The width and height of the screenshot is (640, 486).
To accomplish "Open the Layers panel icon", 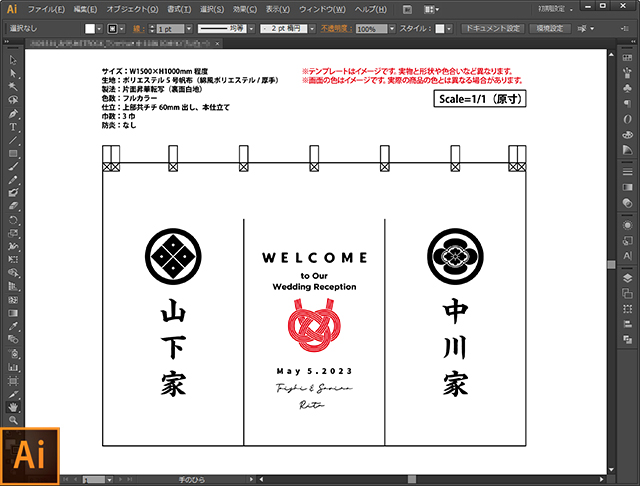I will 627,279.
